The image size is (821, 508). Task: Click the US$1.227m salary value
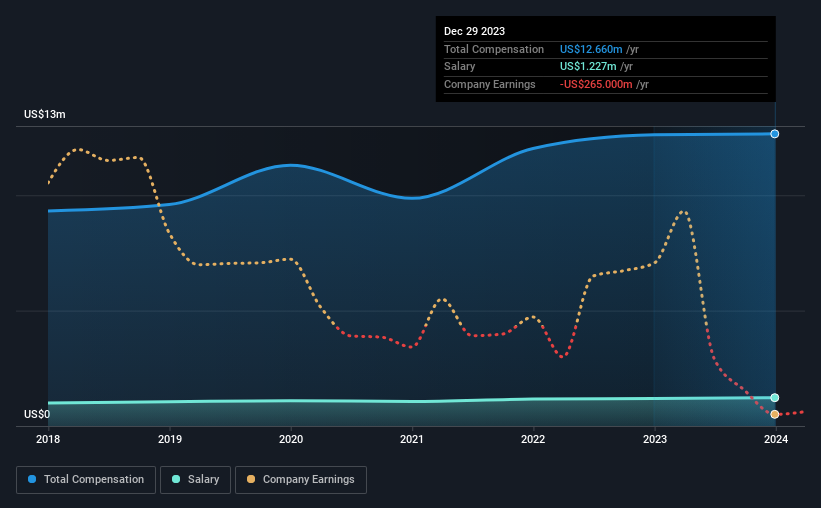[x=588, y=67]
